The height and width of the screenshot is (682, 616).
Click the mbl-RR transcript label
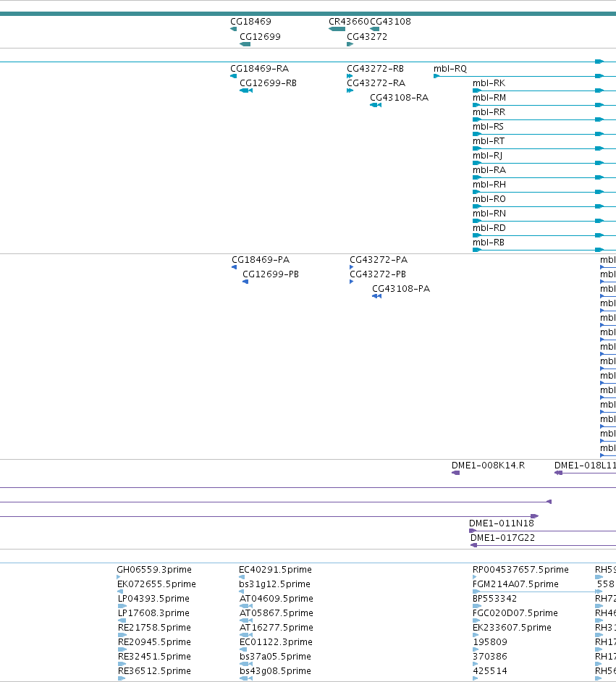tap(489, 112)
